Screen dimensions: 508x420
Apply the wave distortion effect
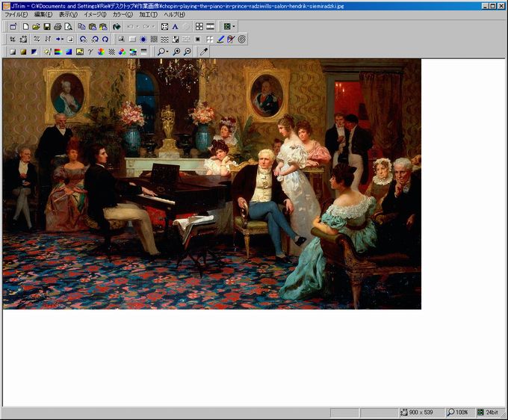(x=164, y=39)
